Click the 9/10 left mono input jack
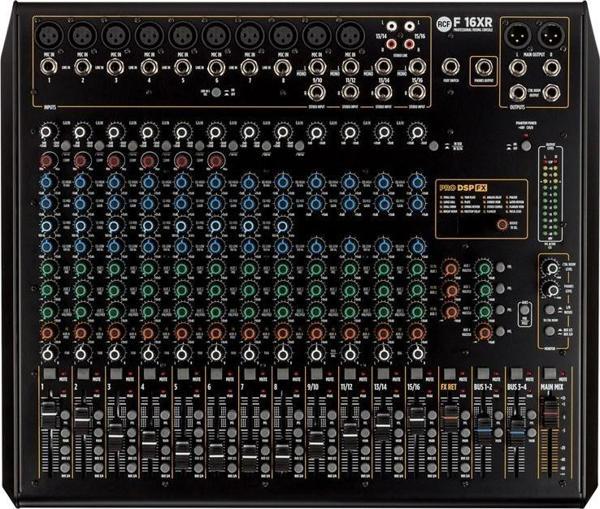This screenshot has height=509, width=600. coord(317,67)
